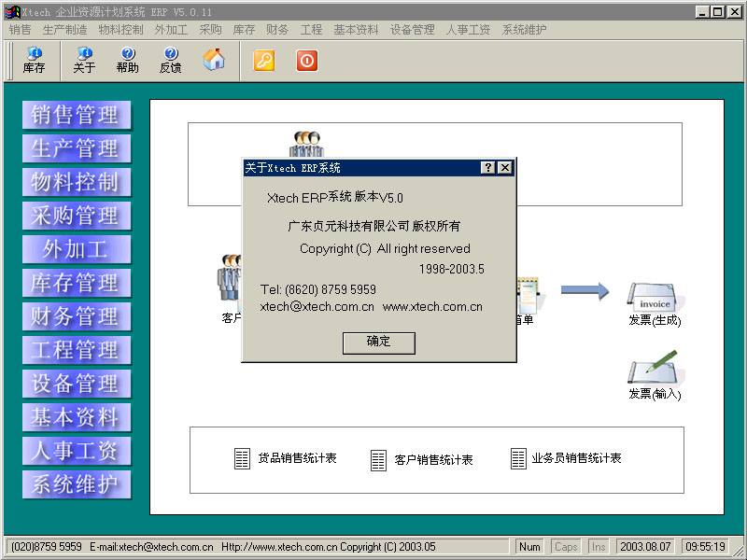Open the 设备管理 menu
Image resolution: width=747 pixels, height=560 pixels.
tap(412, 30)
